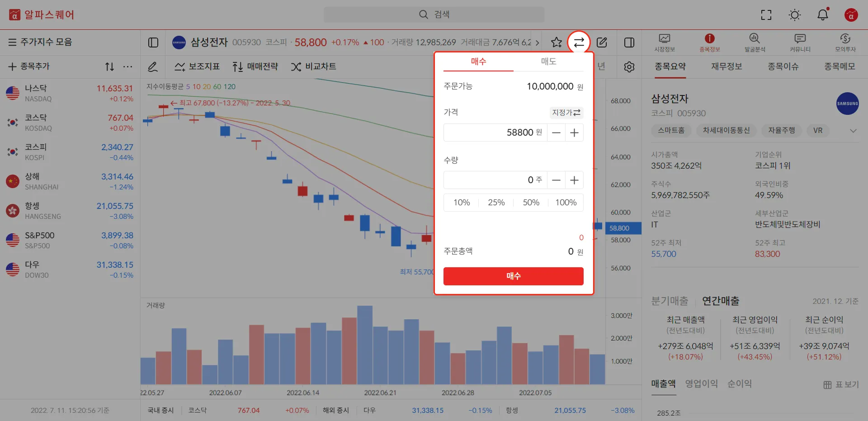Image resolution: width=868 pixels, height=421 pixels.
Task: Increase the order price
Action: [x=574, y=132]
